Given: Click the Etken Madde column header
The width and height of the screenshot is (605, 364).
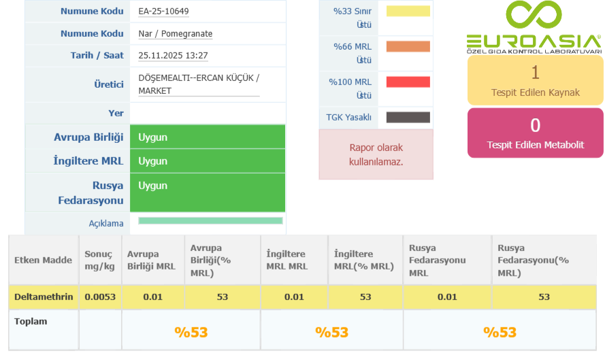Looking at the screenshot, I should (x=43, y=260).
